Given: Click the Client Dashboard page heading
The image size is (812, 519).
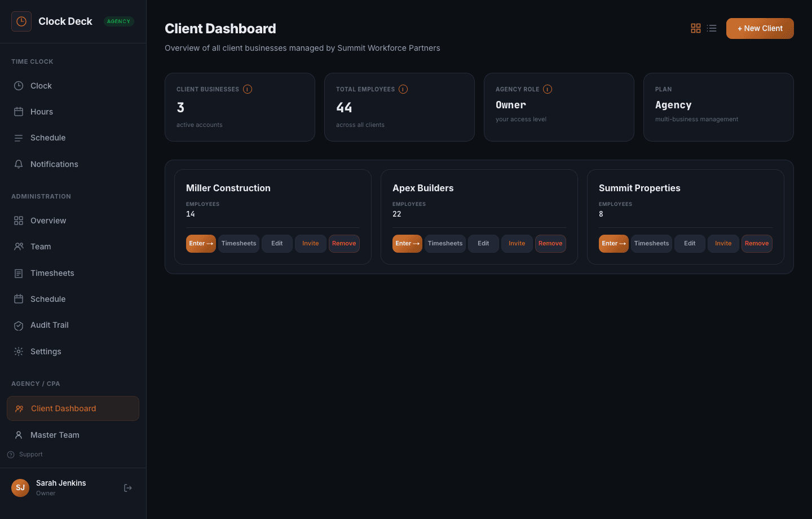Looking at the screenshot, I should pyautogui.click(x=220, y=29).
